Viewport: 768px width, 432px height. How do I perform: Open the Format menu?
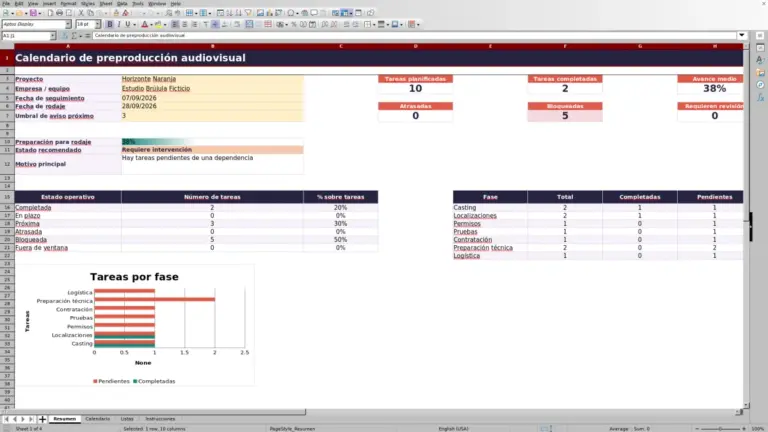(68, 3)
